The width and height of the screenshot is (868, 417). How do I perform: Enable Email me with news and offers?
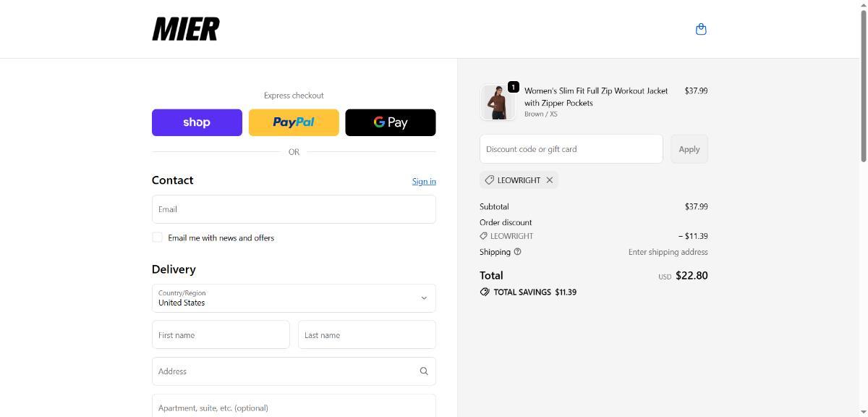pyautogui.click(x=157, y=237)
